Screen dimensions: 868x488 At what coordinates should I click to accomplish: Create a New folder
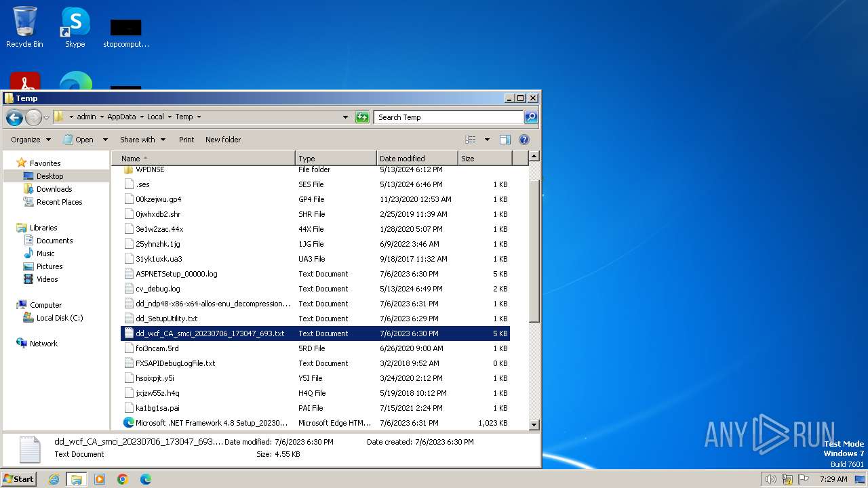[x=223, y=140]
